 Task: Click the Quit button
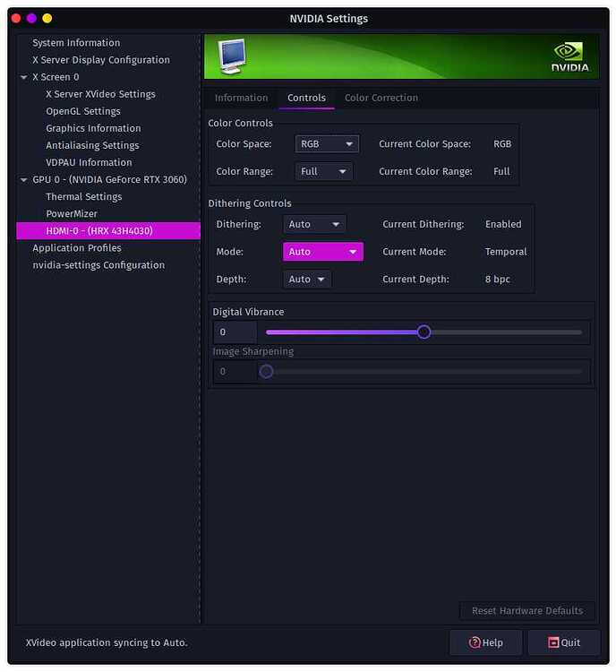click(x=564, y=642)
